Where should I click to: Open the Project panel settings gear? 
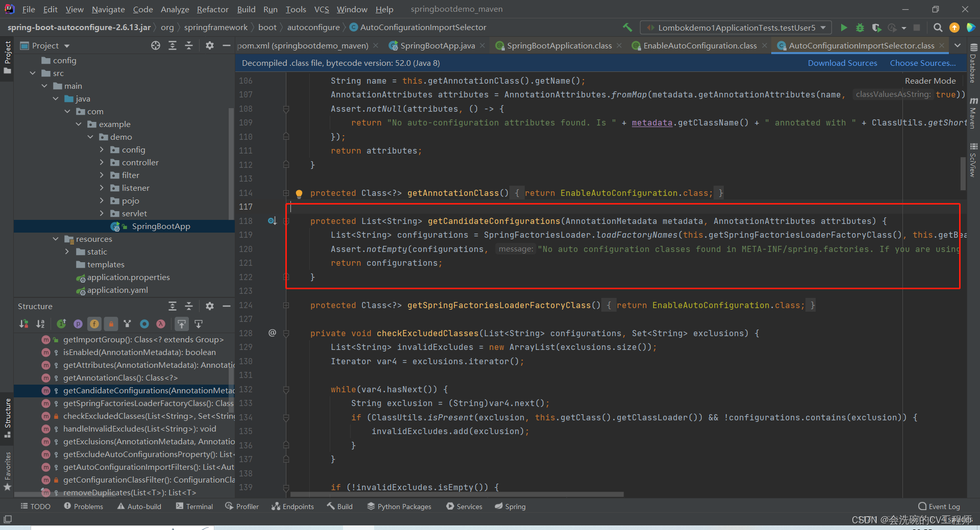209,46
